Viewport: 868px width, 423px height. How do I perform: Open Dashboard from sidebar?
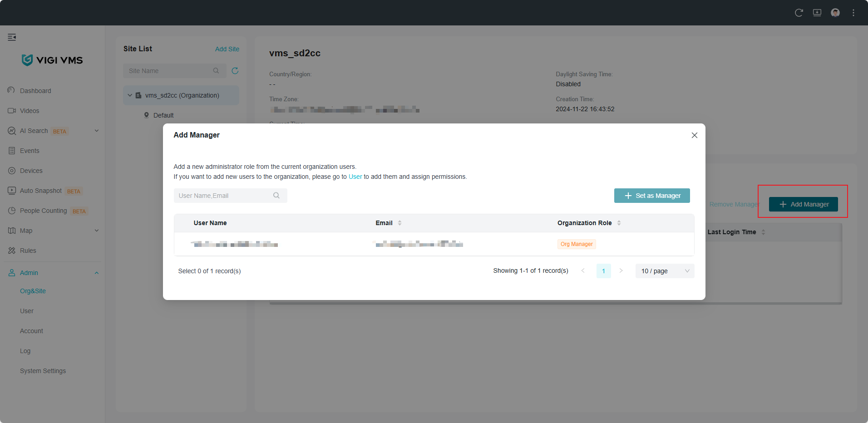point(35,91)
